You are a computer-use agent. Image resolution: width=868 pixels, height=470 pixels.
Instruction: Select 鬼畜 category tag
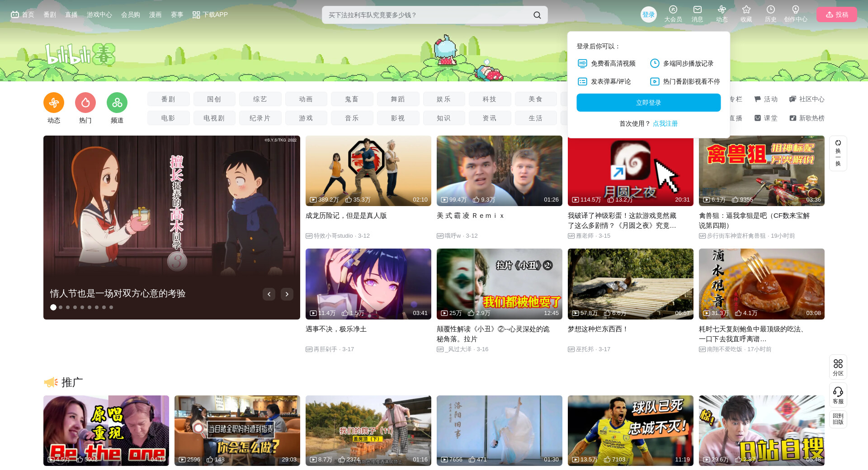pos(352,99)
